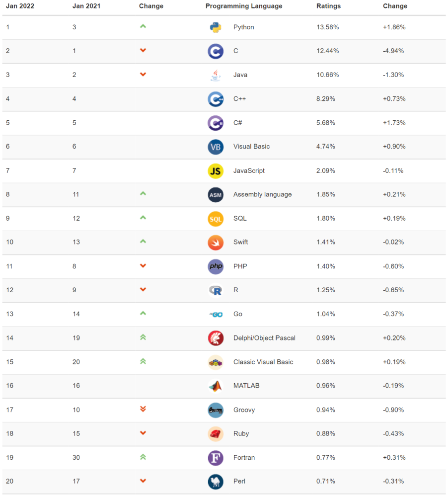Click the Java coffee cup icon
This screenshot has width=448, height=497.
click(x=216, y=75)
